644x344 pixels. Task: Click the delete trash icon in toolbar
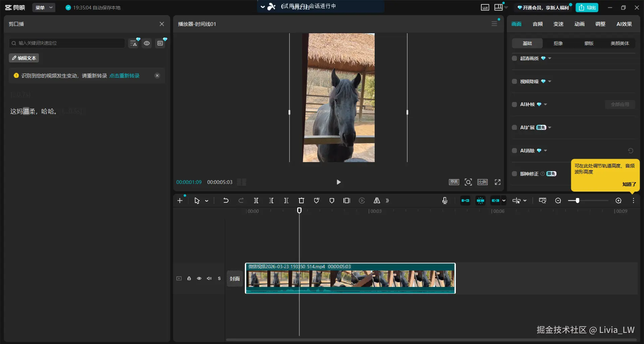[x=301, y=201]
